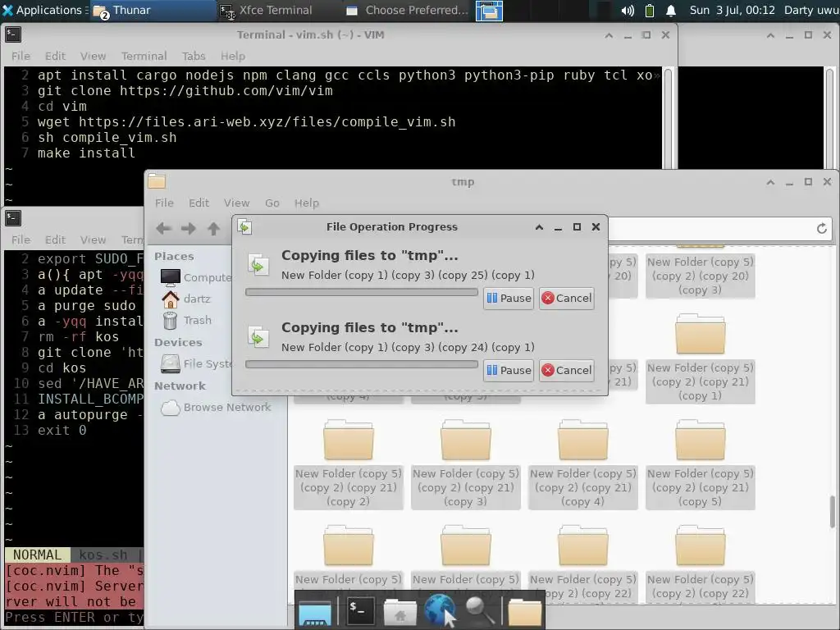This screenshot has width=840, height=630.
Task: Open the volume control in the top panel
Action: tap(628, 11)
